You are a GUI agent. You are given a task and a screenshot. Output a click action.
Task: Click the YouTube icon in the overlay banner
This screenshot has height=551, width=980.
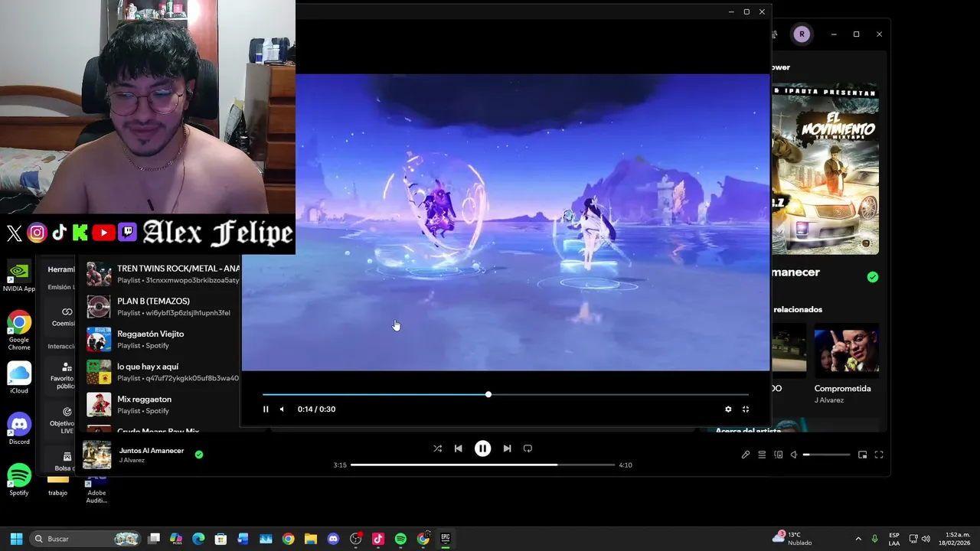coord(103,233)
